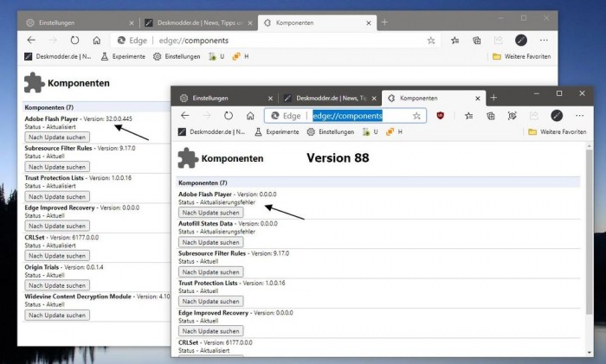Screen dimensions: 606x364
Task: Go back using front window's back arrow
Action: coord(186,115)
